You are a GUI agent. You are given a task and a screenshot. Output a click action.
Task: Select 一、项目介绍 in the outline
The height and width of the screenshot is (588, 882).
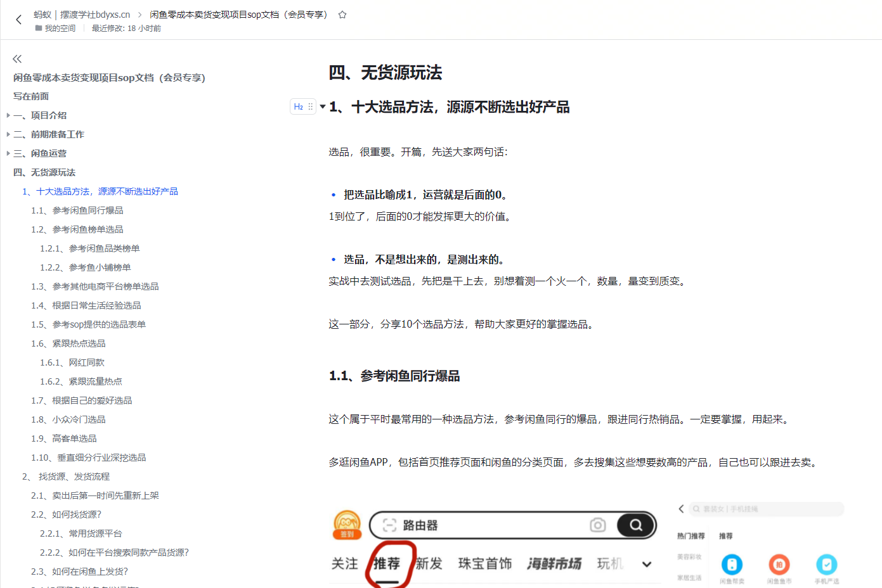[x=40, y=115]
